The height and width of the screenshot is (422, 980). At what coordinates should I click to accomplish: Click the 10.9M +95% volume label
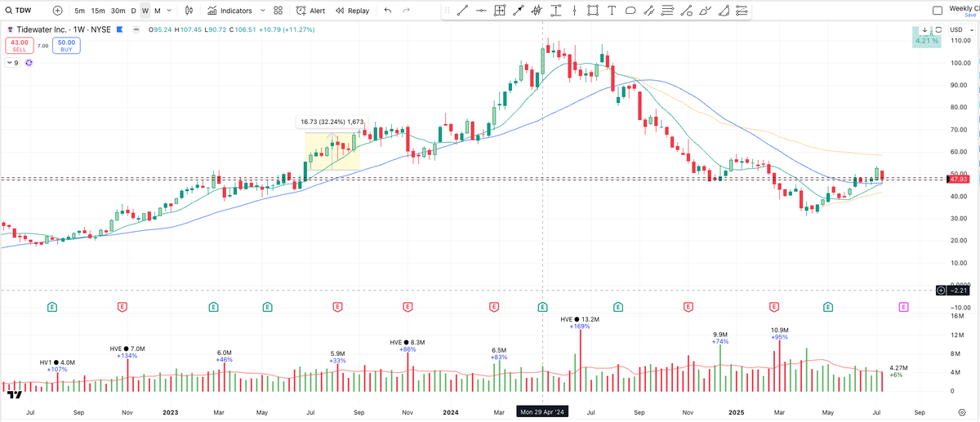pos(779,333)
